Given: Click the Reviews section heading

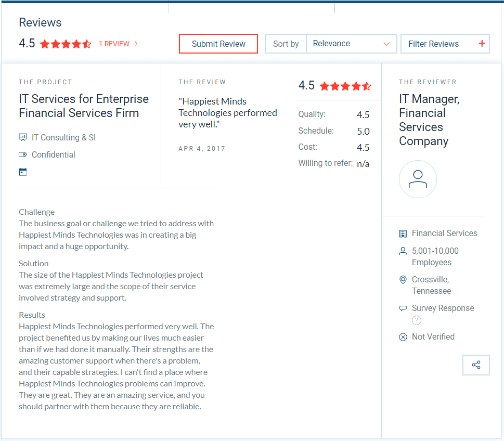Looking at the screenshot, I should 40,22.
